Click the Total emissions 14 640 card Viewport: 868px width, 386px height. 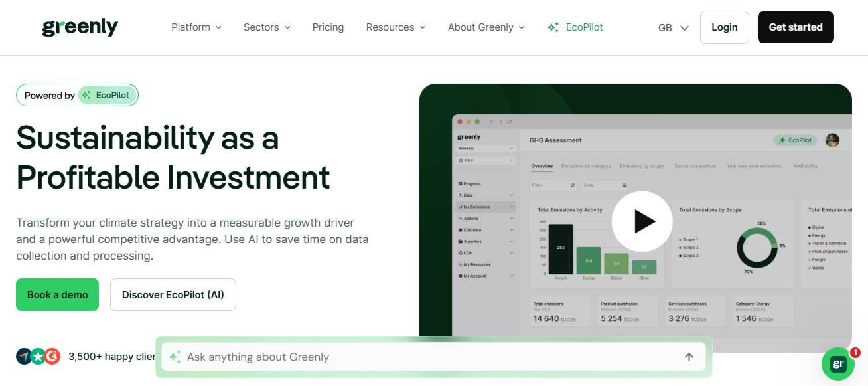coord(561,311)
